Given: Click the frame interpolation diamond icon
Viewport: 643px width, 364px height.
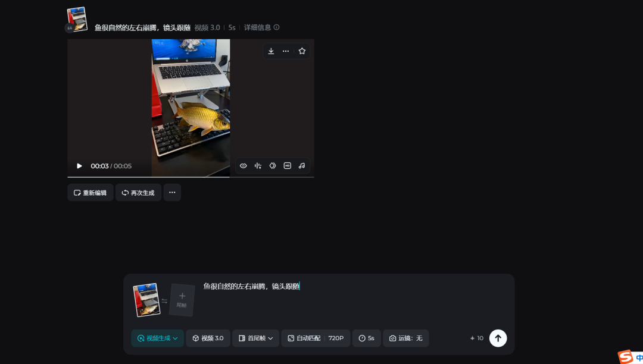Looking at the screenshot, I should 273,166.
